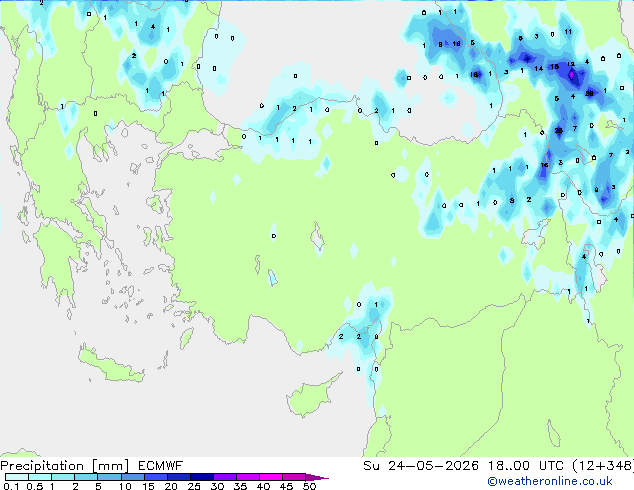Click the '16' precipitation value on map
634x490 pixels.
click(544, 165)
